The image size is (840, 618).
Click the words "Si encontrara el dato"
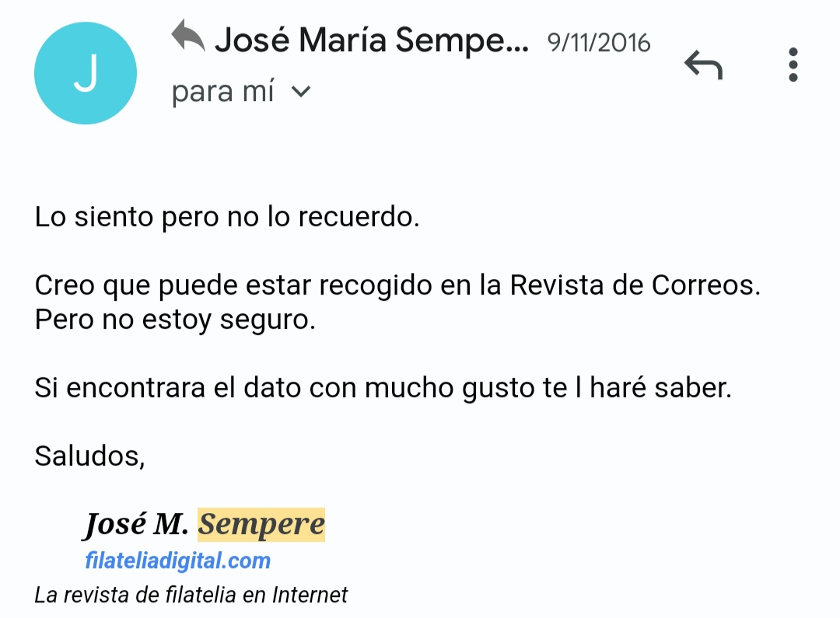point(168,388)
